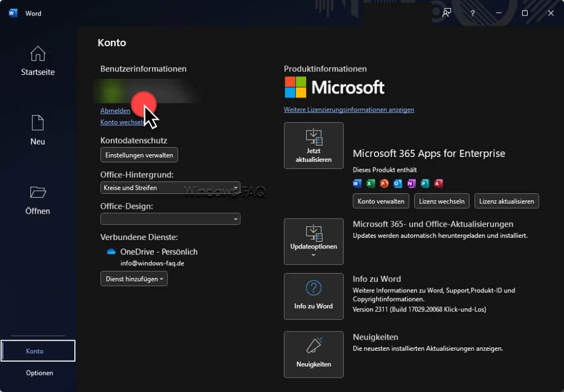Click the Version 2311 build text

[419, 309]
